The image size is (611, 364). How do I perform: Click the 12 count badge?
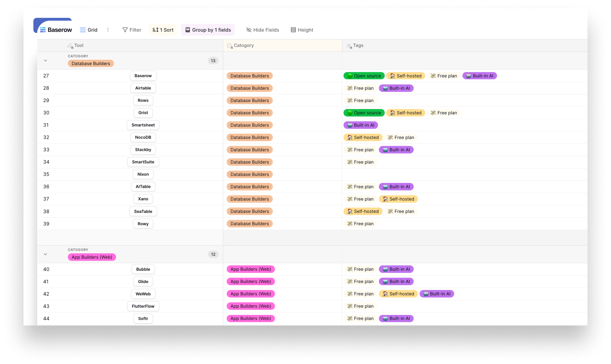coord(213,254)
